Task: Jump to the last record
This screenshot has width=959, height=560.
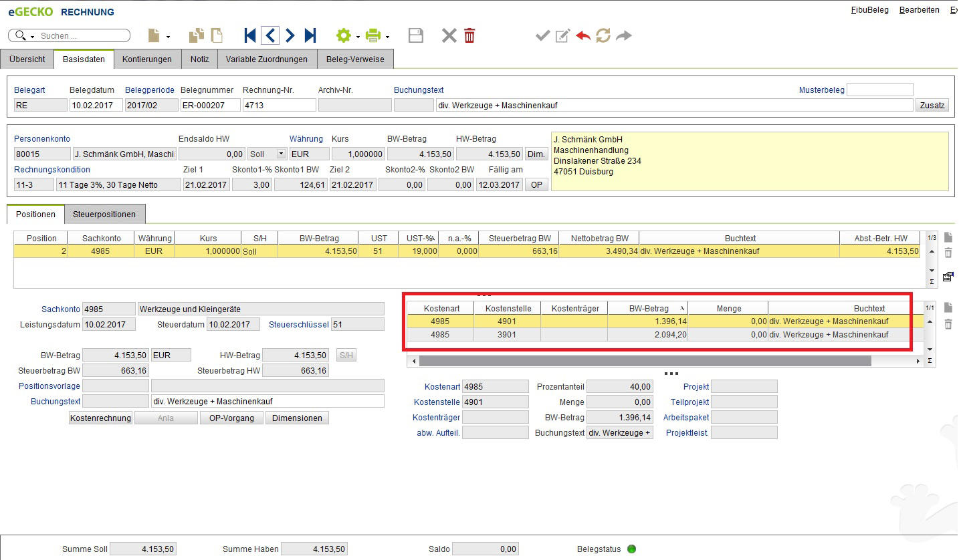Action: 310,35
